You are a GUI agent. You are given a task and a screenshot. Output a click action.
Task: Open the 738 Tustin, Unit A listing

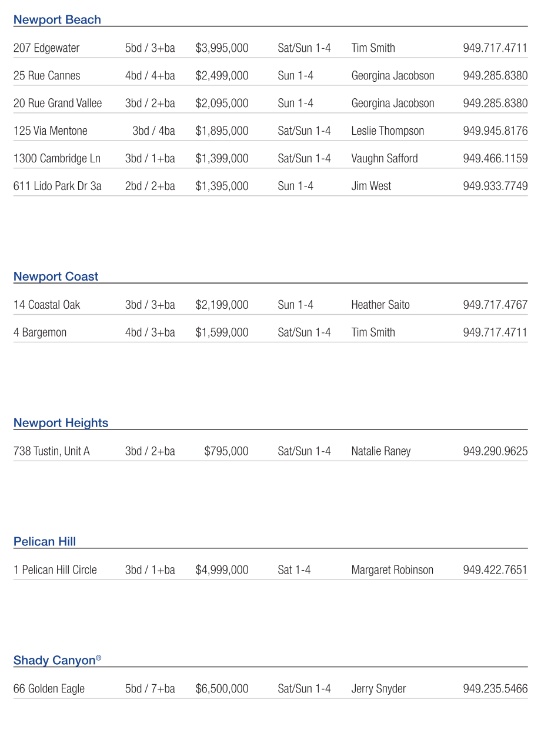pos(52,452)
